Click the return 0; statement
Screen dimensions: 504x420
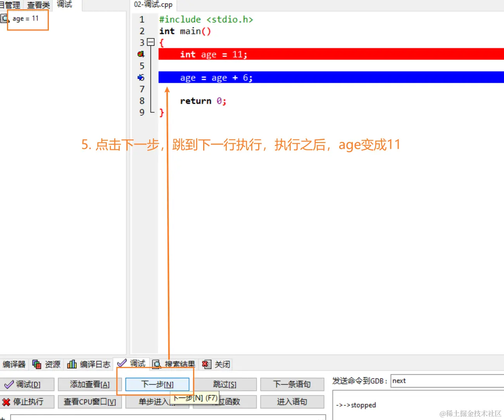[203, 101]
